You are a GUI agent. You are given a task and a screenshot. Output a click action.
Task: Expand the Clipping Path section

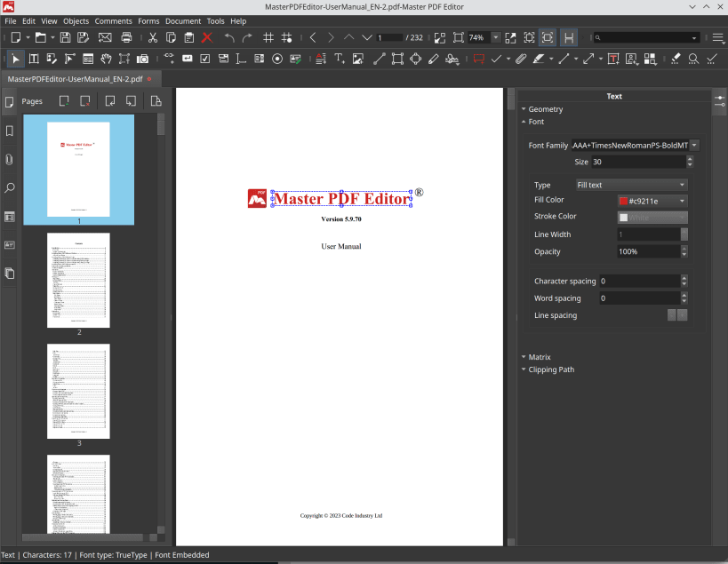coord(548,369)
